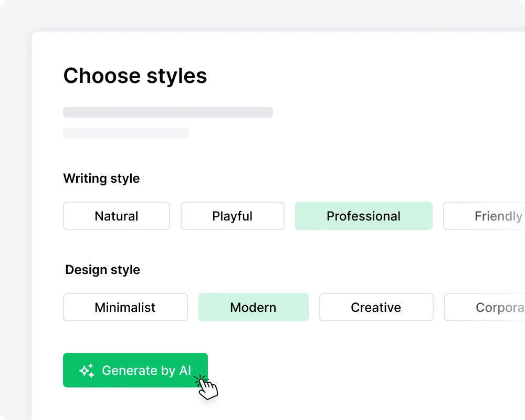
Task: Click the gray page background above the card
Action: pyautogui.click(x=262, y=15)
